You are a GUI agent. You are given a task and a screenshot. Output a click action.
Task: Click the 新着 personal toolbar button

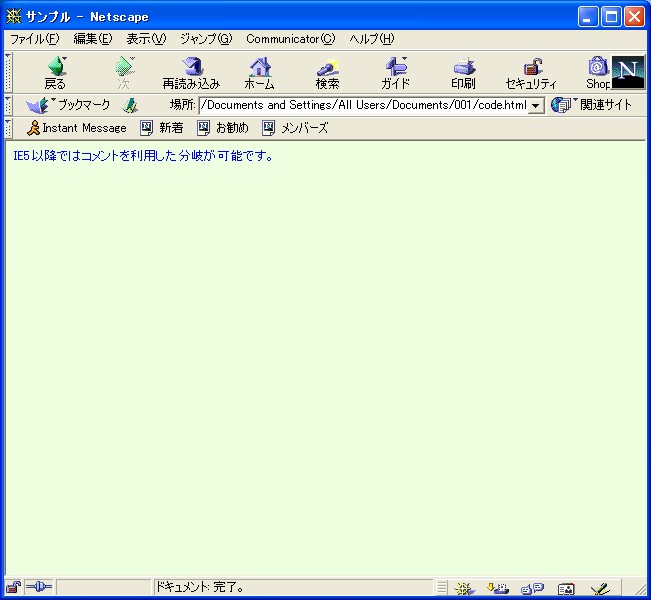coord(161,128)
